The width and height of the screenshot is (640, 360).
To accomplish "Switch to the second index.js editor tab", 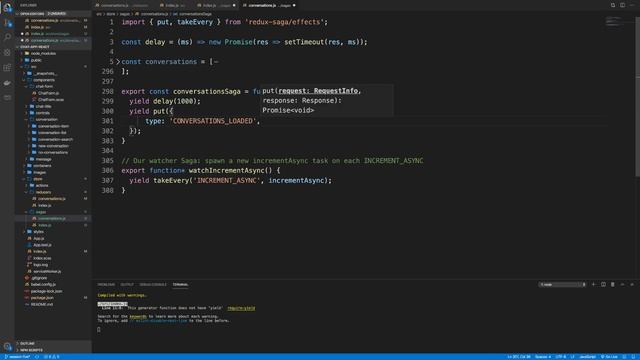I will [x=216, y=5].
